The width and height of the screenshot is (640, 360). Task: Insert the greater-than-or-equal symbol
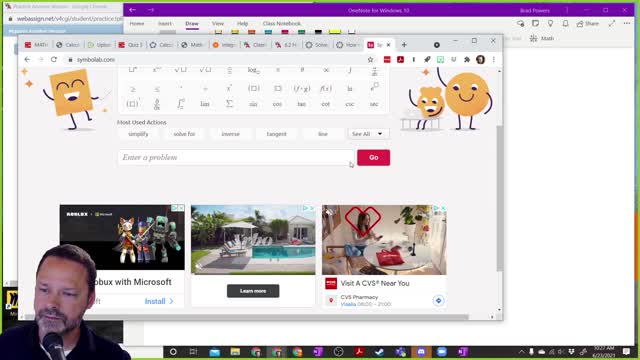(x=133, y=89)
